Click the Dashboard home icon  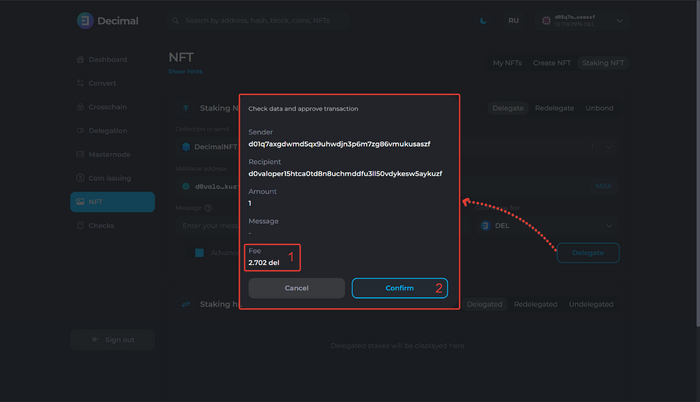point(80,59)
